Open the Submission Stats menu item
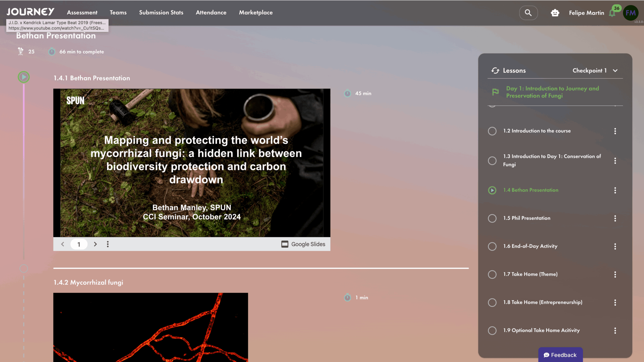Image resolution: width=644 pixels, height=362 pixels. click(161, 13)
